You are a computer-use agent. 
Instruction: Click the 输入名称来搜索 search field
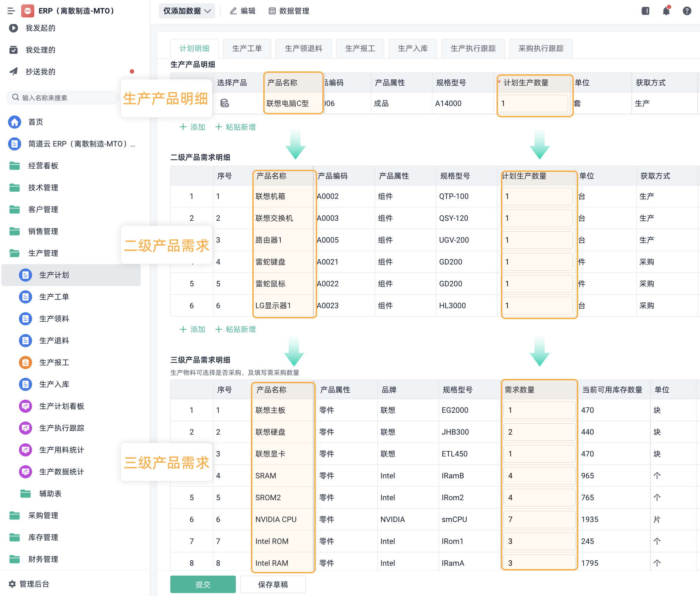click(x=62, y=97)
